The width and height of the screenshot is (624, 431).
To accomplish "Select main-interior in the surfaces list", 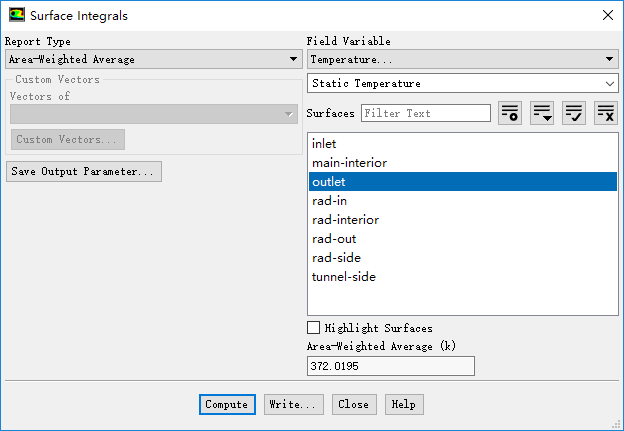I will click(x=349, y=163).
